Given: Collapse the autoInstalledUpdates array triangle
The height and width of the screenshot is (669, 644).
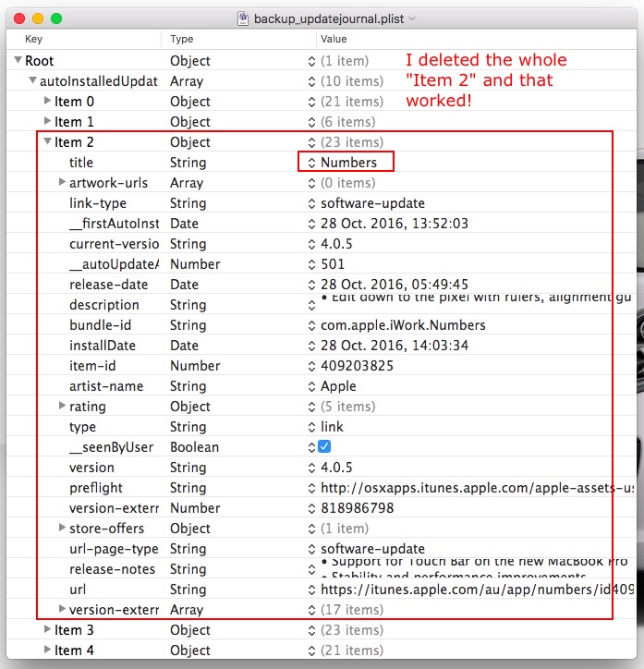Looking at the screenshot, I should (32, 80).
